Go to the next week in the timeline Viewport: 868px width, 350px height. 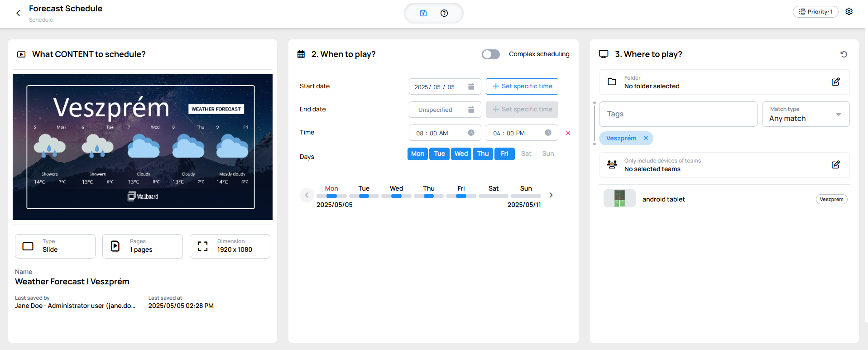[x=551, y=195]
